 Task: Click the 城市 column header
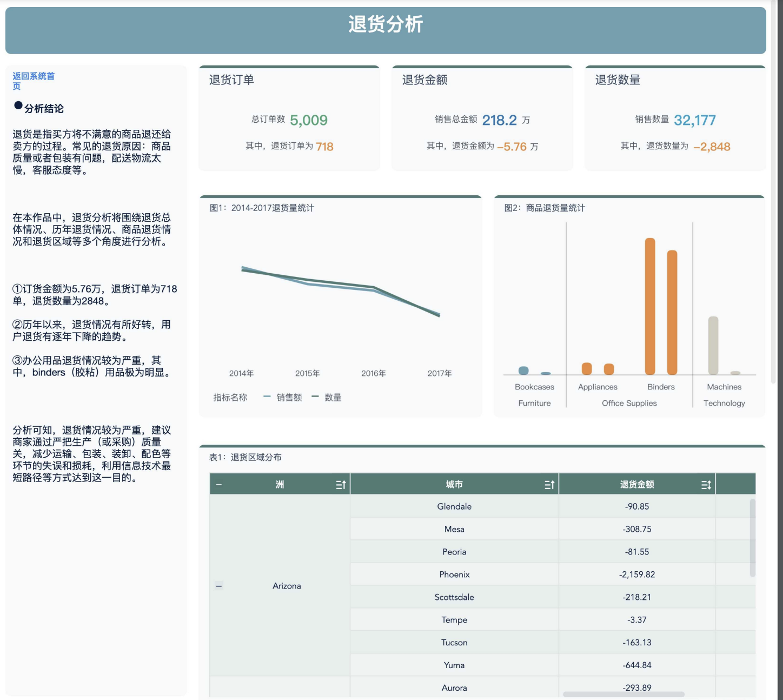tap(454, 485)
